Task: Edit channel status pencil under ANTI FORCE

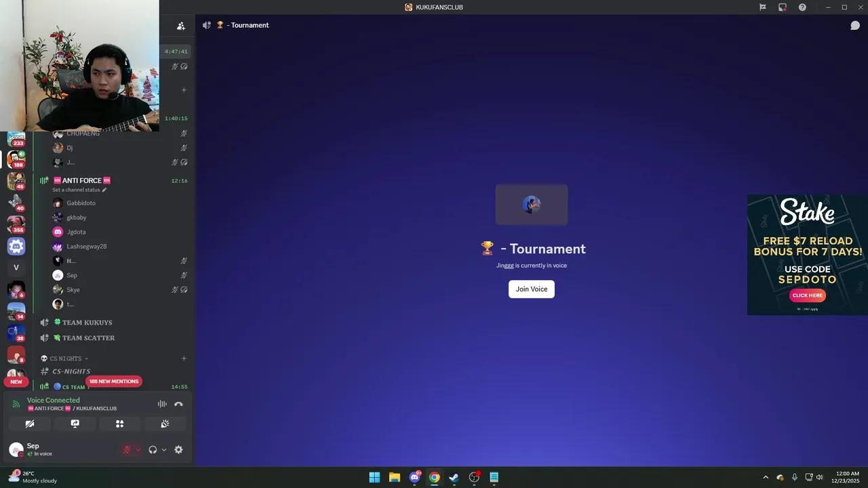Action: point(104,190)
